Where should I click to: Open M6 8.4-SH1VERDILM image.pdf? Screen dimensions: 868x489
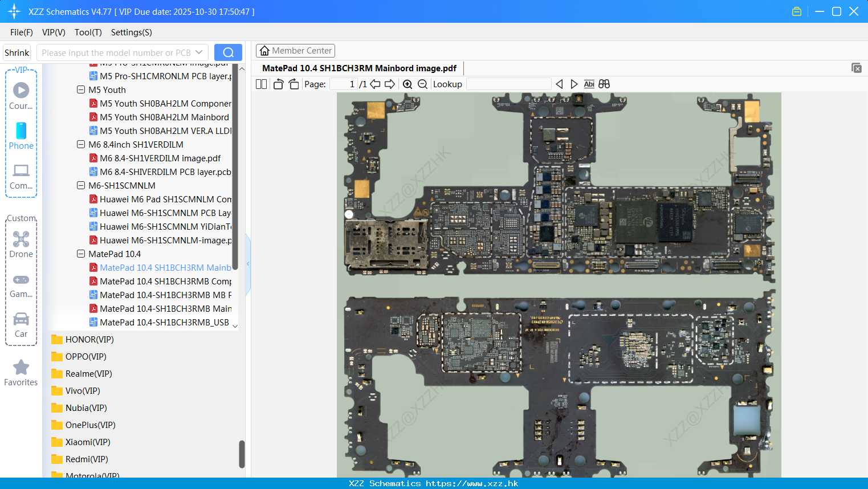click(x=155, y=158)
